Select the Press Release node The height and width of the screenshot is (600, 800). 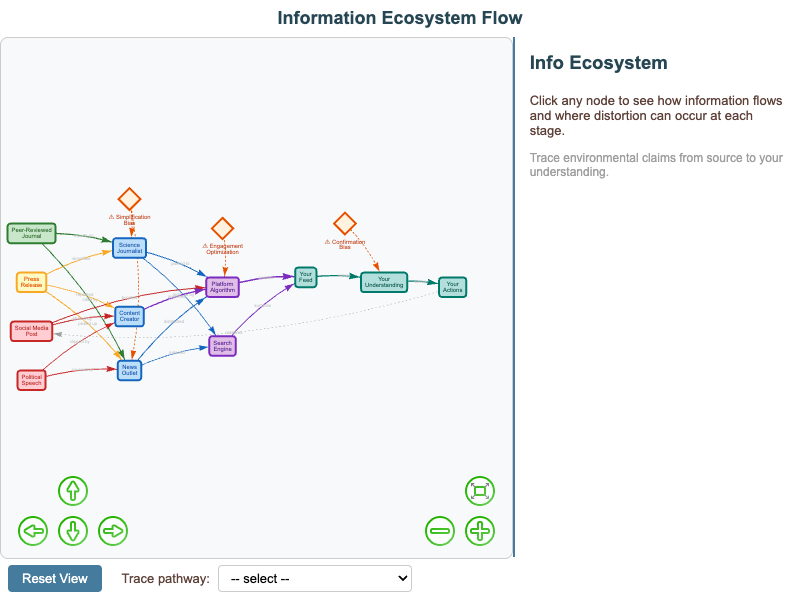(x=32, y=282)
